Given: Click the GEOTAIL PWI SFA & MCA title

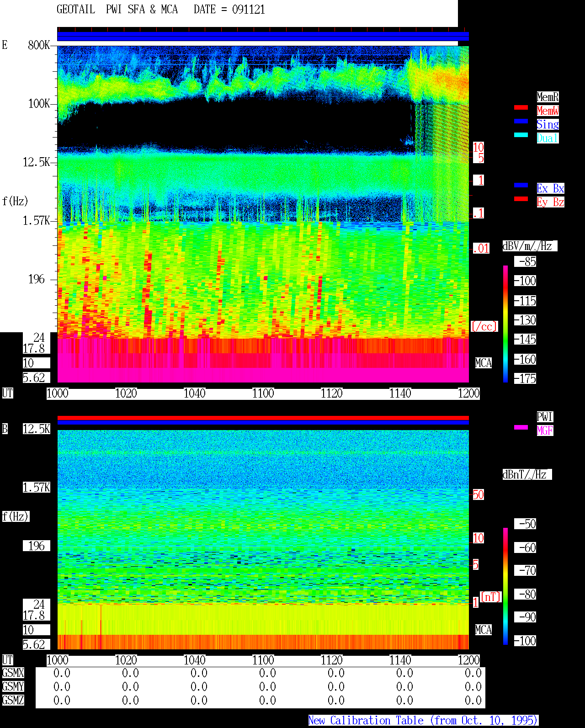Looking at the screenshot, I should click(117, 10).
